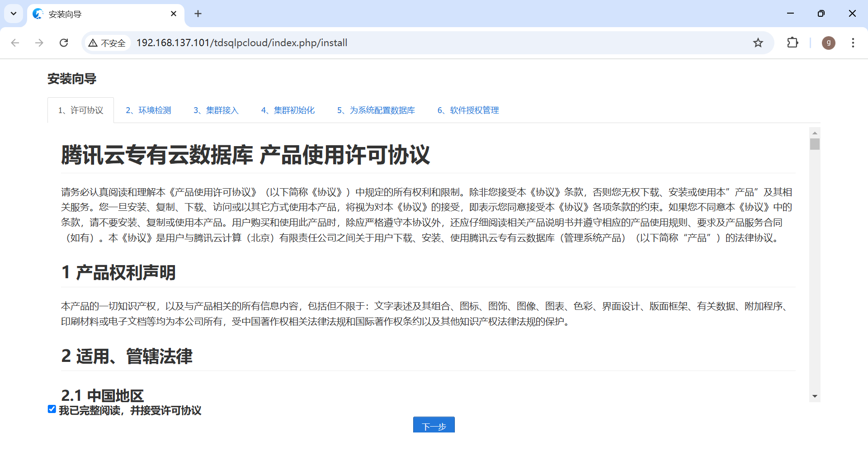Switch to the 6、软件授权管理 tab
Image resolution: width=868 pixels, height=456 pixels.
[x=468, y=110]
